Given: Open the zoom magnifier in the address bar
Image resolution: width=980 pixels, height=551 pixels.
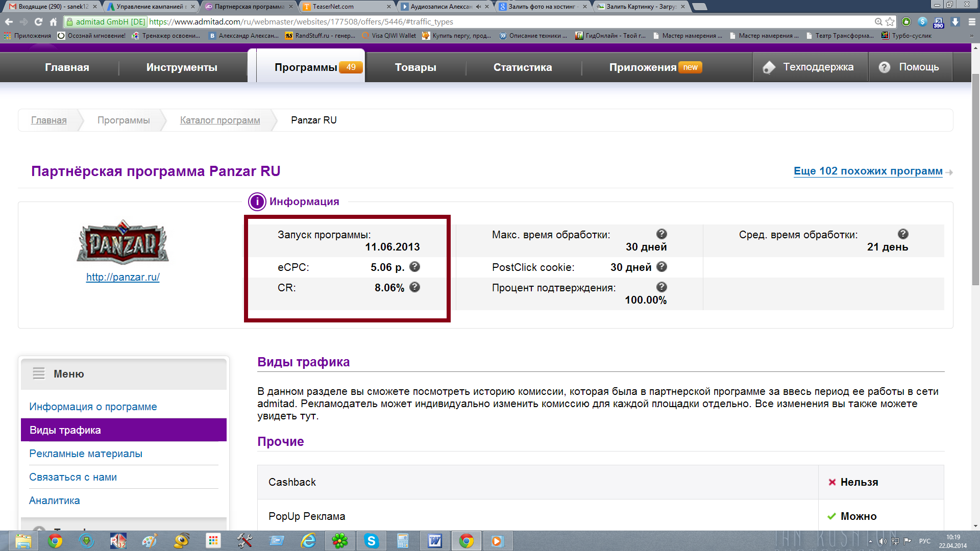Looking at the screenshot, I should pos(878,22).
